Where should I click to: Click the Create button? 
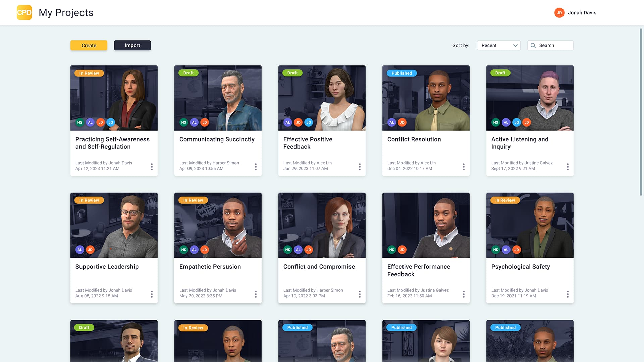(x=89, y=45)
